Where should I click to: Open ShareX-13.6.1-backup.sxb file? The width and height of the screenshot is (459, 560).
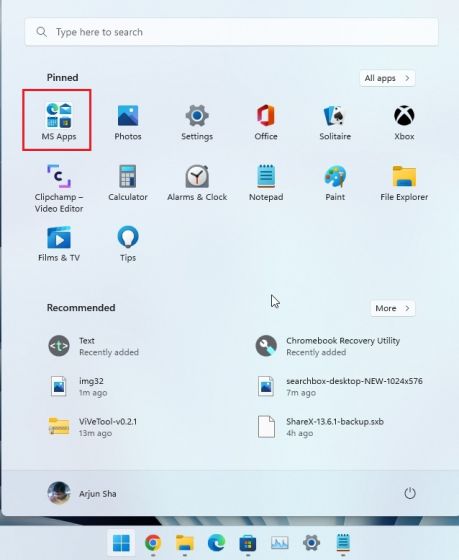(320, 427)
